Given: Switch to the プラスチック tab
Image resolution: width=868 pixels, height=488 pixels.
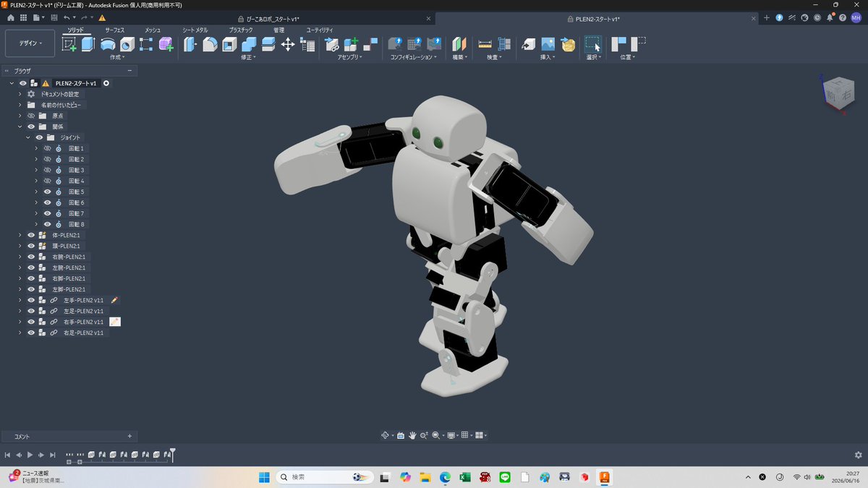Looking at the screenshot, I should [241, 30].
